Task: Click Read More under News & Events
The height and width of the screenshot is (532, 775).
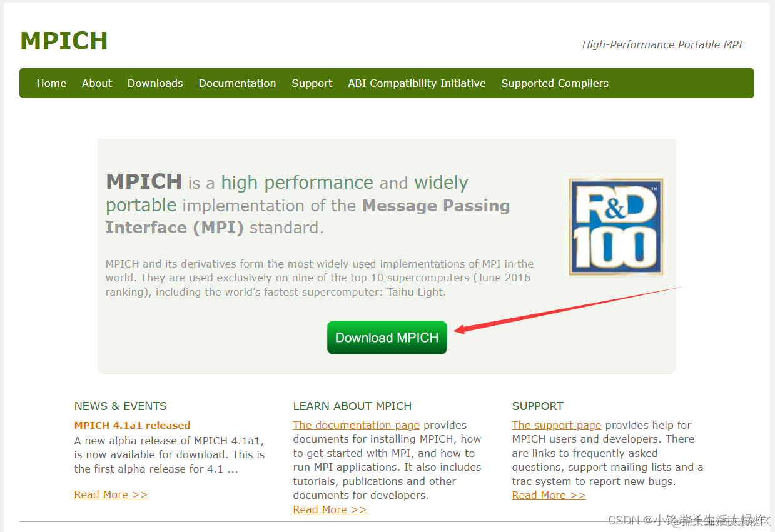Action: pyautogui.click(x=111, y=494)
